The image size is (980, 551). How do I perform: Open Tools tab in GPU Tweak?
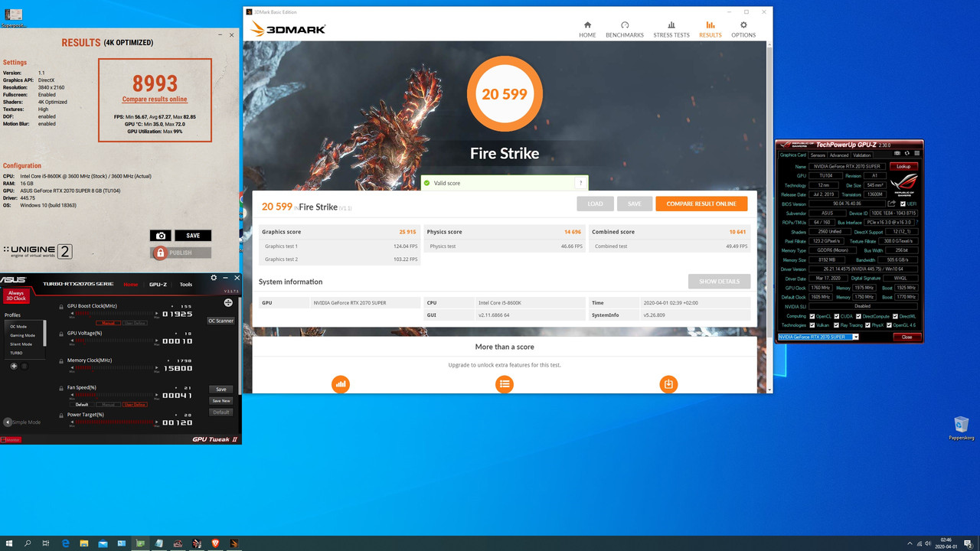click(x=186, y=284)
